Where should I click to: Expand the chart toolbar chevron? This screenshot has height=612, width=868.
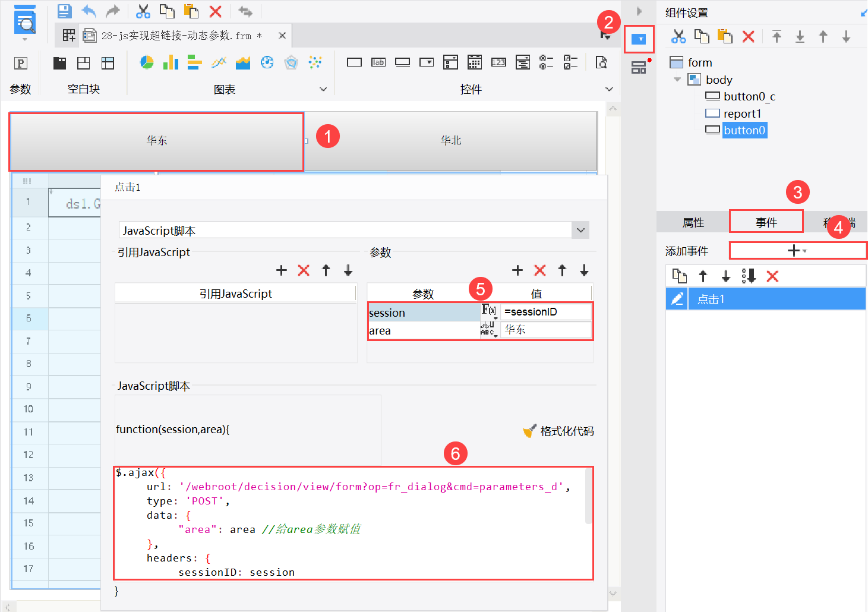pyautogui.click(x=323, y=89)
